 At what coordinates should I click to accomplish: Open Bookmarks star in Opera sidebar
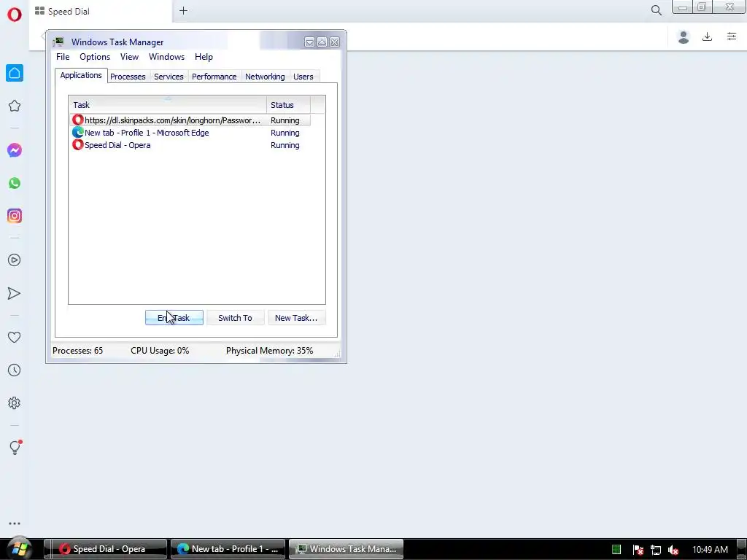tap(15, 106)
